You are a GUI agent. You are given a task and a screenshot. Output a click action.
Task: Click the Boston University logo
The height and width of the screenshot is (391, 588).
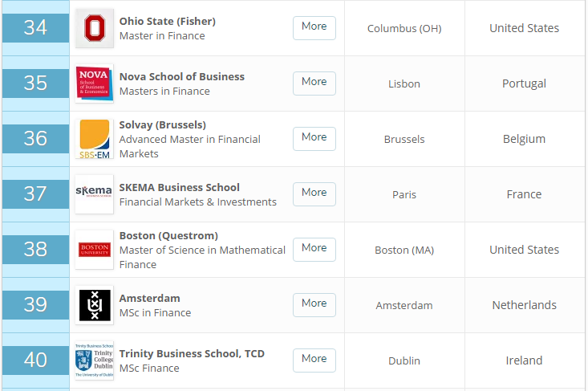click(x=95, y=250)
